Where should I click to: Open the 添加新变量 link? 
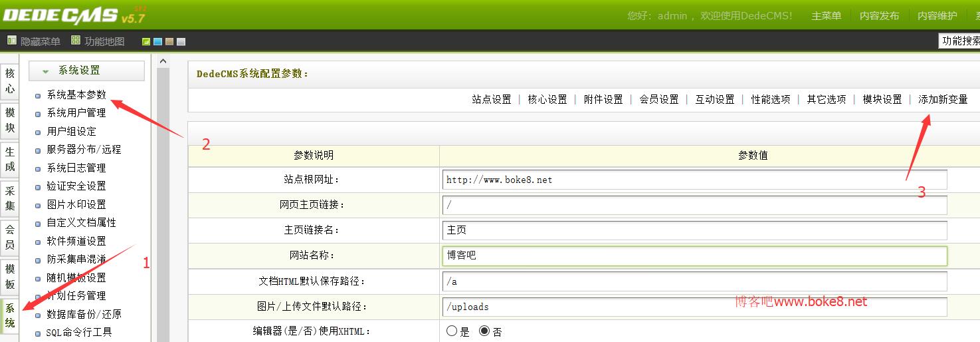[x=943, y=99]
